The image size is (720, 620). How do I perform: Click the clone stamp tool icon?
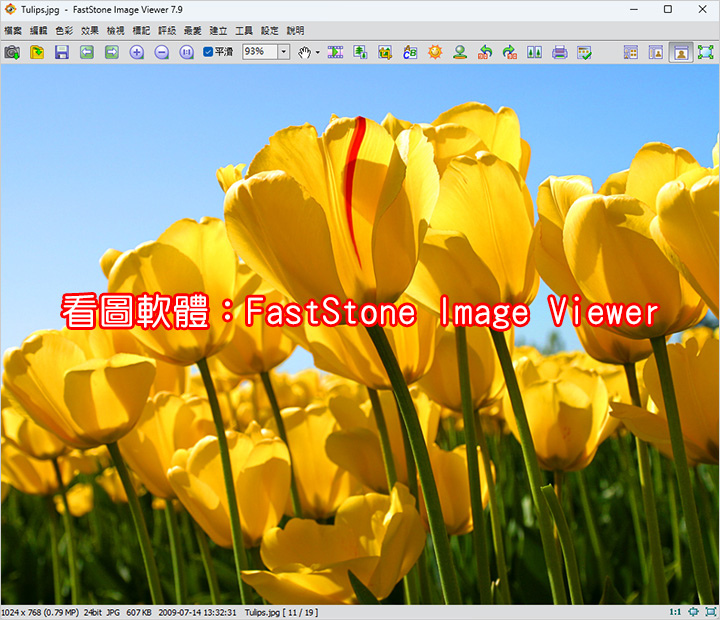click(x=460, y=52)
